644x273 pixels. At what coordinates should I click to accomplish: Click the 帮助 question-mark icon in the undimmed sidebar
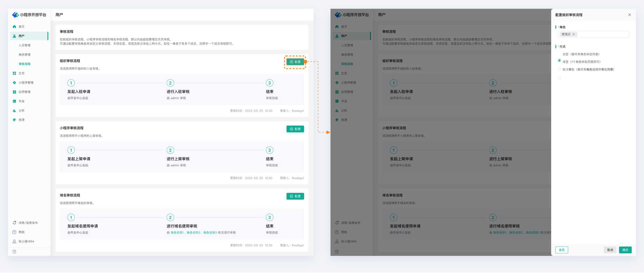click(14, 232)
